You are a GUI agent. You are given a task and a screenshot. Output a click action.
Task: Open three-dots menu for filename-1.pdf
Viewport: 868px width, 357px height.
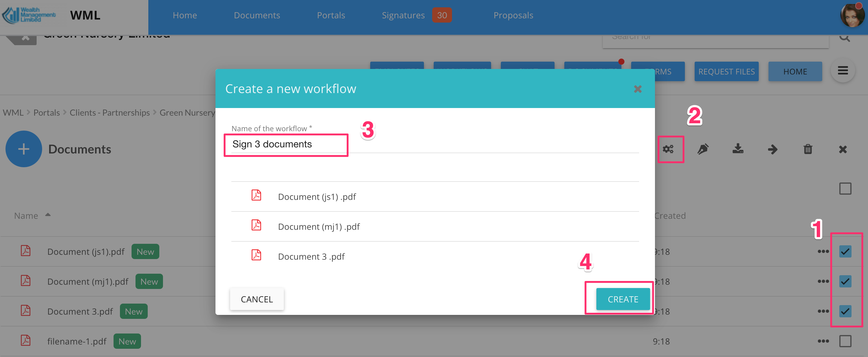[x=823, y=341]
